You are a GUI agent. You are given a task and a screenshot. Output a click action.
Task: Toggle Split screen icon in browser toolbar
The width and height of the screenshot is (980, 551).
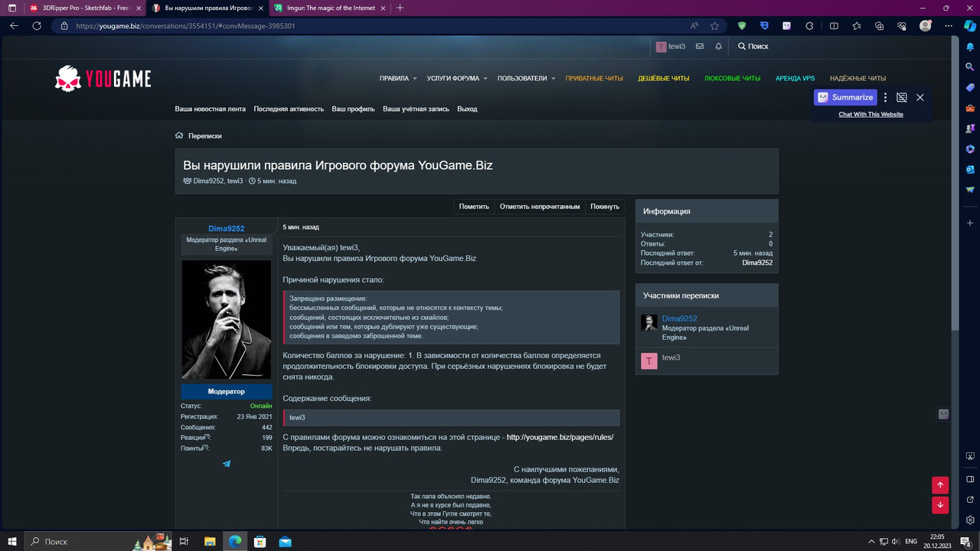[834, 25]
